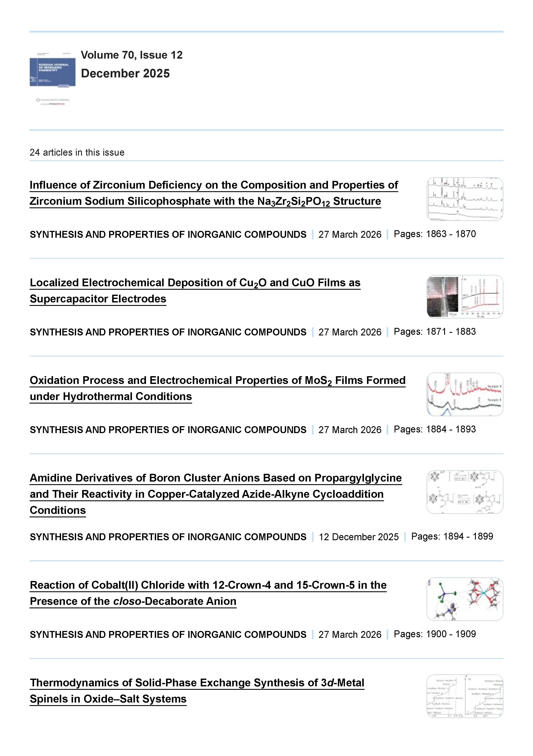Screen dimensions: 533x756
Task: View the boron cluster reaction scheme thumbnail
Action: point(464,491)
